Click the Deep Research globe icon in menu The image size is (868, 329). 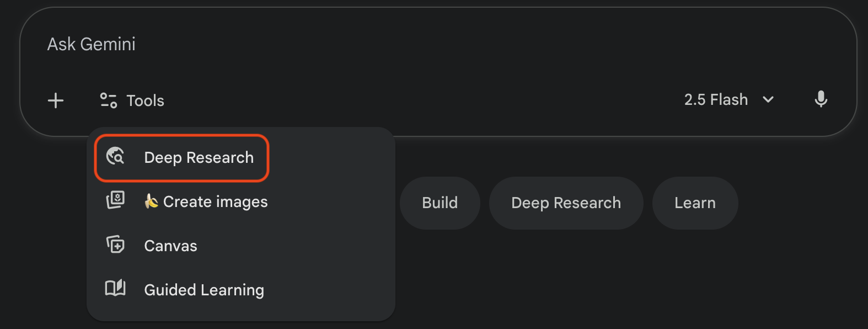(115, 157)
